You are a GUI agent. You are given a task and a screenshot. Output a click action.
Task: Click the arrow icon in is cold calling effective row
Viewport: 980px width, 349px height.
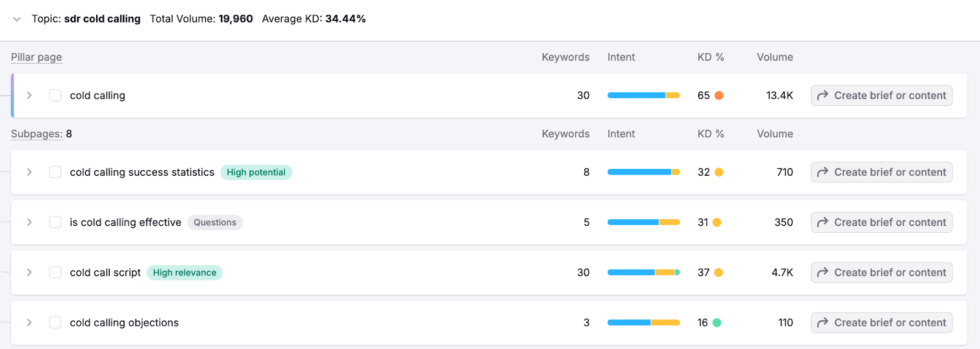coord(823,222)
